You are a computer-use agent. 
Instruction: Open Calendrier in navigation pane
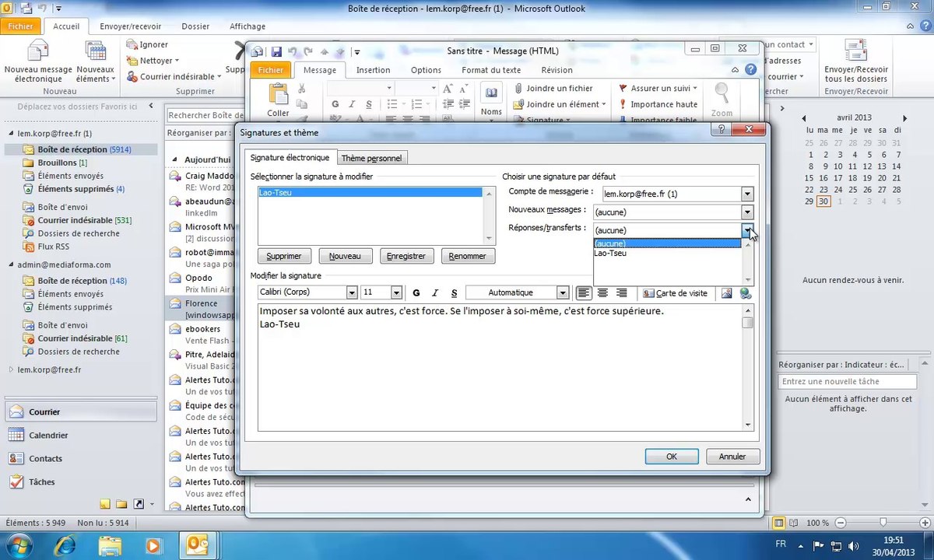[81, 436]
